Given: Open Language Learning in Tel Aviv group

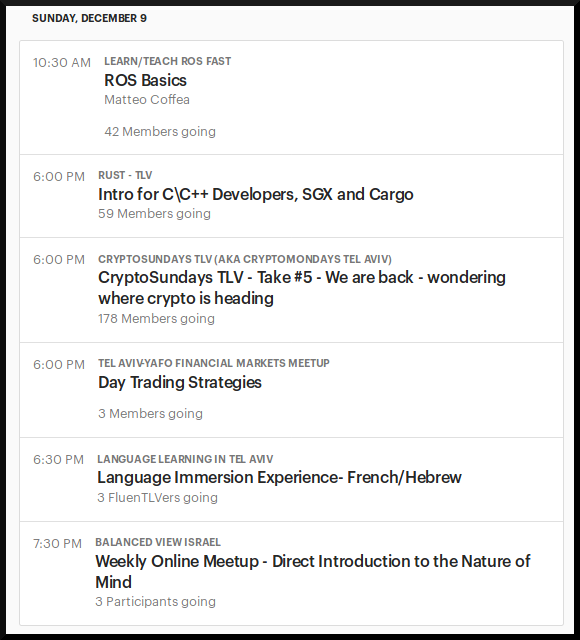Looking at the screenshot, I should point(185,459).
